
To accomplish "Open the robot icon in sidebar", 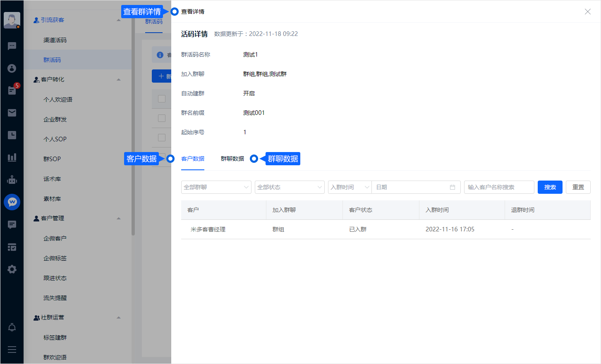I will coord(12,180).
